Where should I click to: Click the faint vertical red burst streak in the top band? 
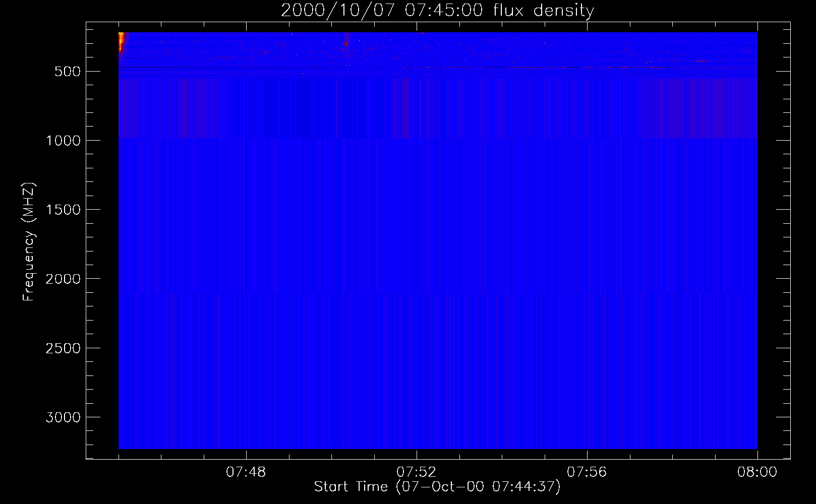[346, 40]
